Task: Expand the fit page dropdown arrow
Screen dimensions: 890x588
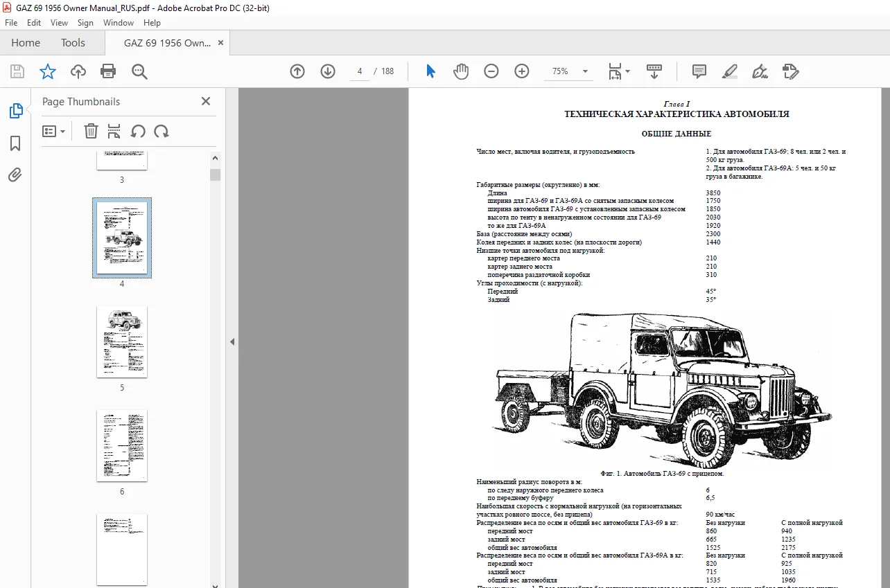Action: (x=627, y=71)
